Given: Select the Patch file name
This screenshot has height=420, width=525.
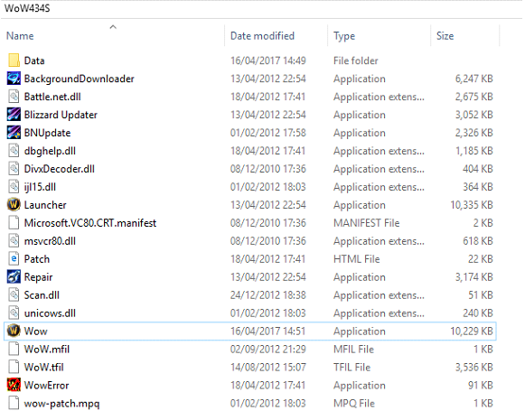Looking at the screenshot, I should pyautogui.click(x=37, y=259).
